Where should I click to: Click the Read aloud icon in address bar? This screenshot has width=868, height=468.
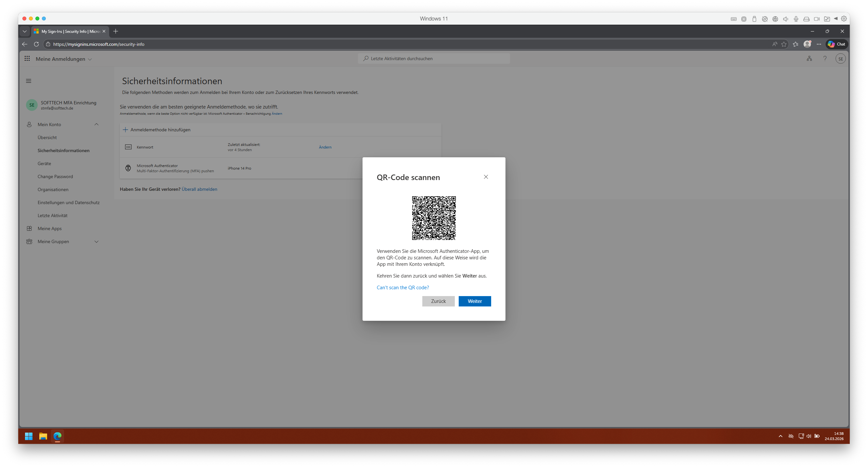coord(775,44)
